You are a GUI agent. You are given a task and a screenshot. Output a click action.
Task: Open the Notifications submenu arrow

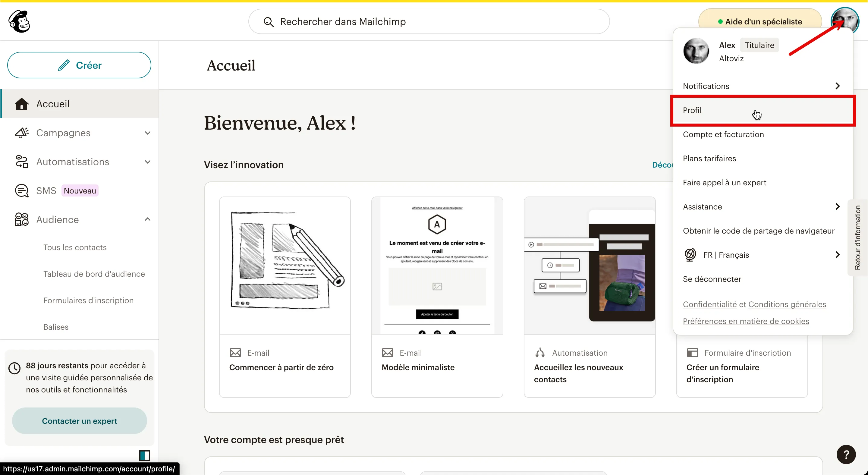coord(838,86)
